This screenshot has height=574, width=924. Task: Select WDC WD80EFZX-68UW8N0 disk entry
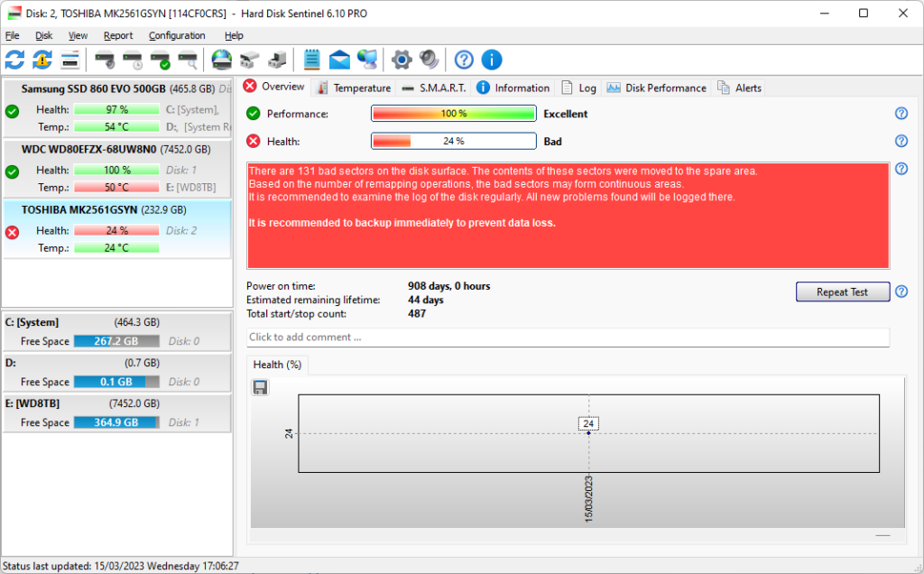[117, 168]
